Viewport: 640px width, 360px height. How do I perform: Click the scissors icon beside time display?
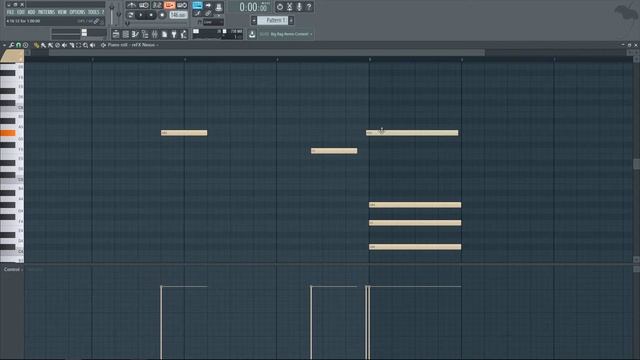[x=289, y=7]
